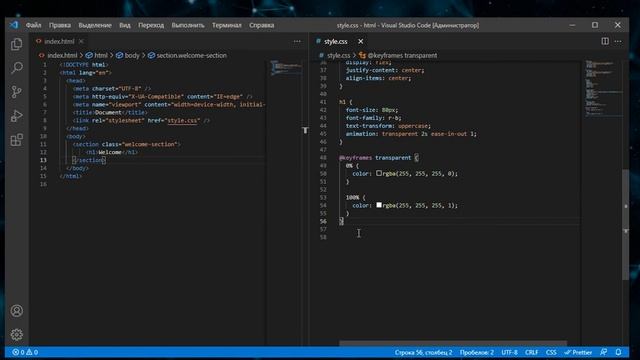Click the @keyframes transparent line
The height and width of the screenshot is (360, 640).
coord(379,158)
